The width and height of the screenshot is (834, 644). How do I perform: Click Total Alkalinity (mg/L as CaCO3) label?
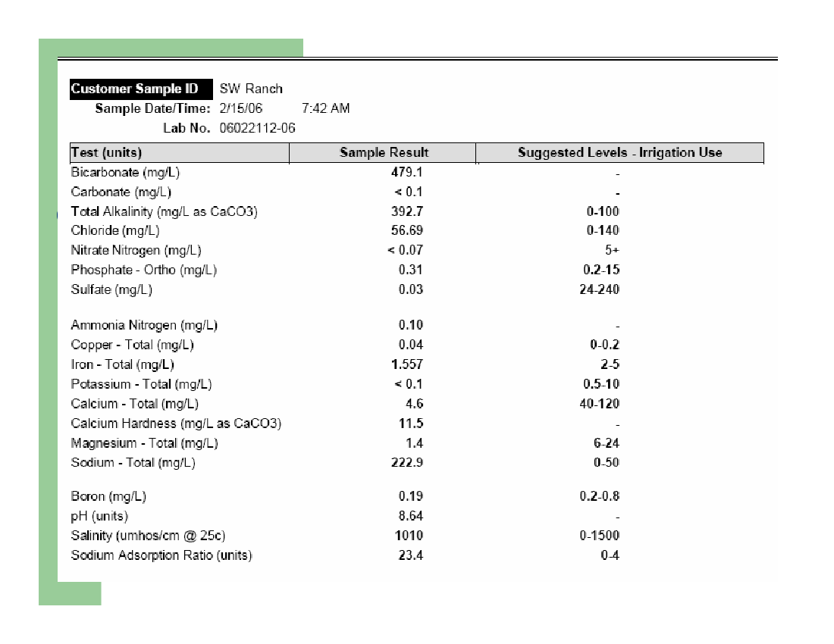[165, 211]
